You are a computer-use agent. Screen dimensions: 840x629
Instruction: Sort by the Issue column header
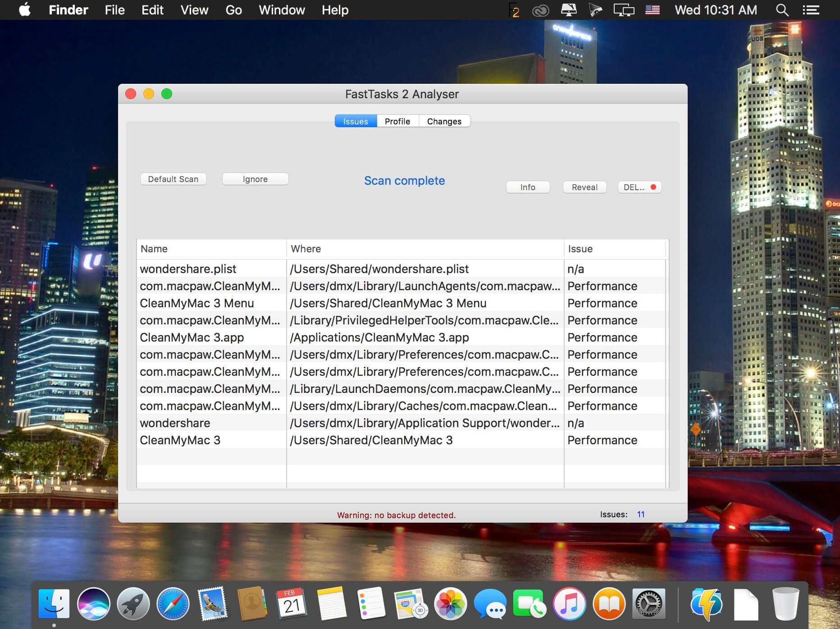click(x=615, y=249)
